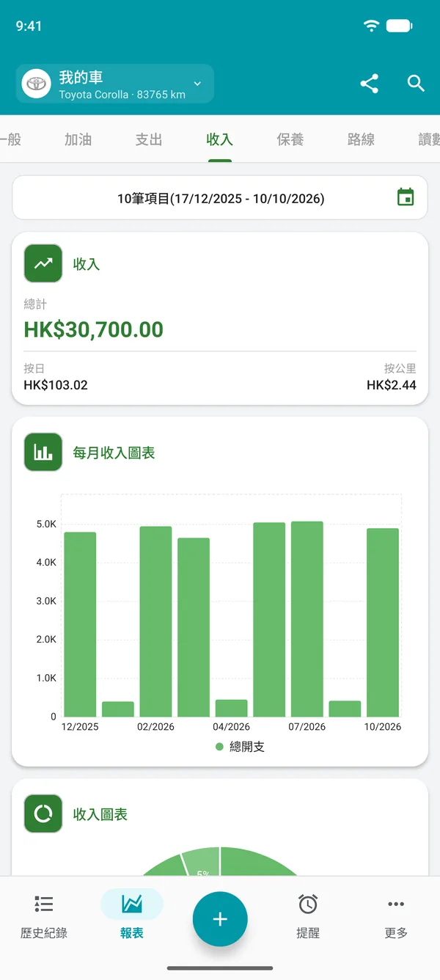The width and height of the screenshot is (440, 980).
Task: Open search with magnifier icon
Action: click(x=416, y=84)
